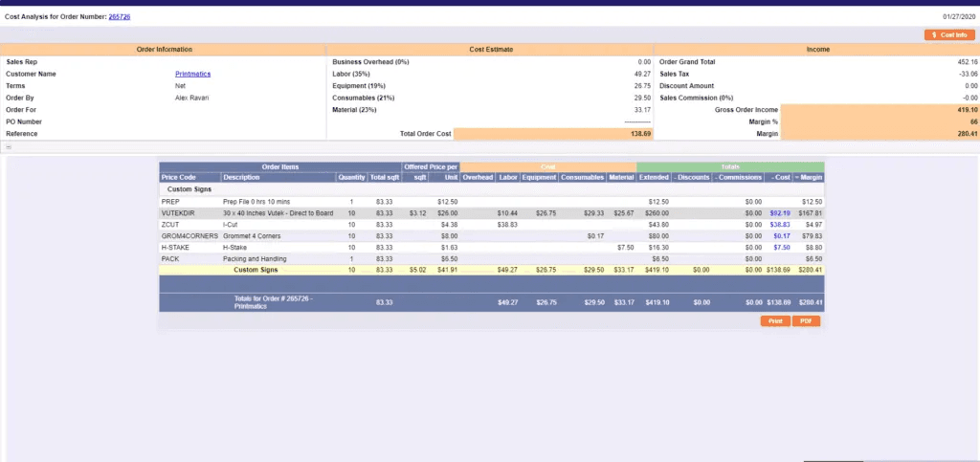Click the Material column header
980x462 pixels.
tap(621, 177)
